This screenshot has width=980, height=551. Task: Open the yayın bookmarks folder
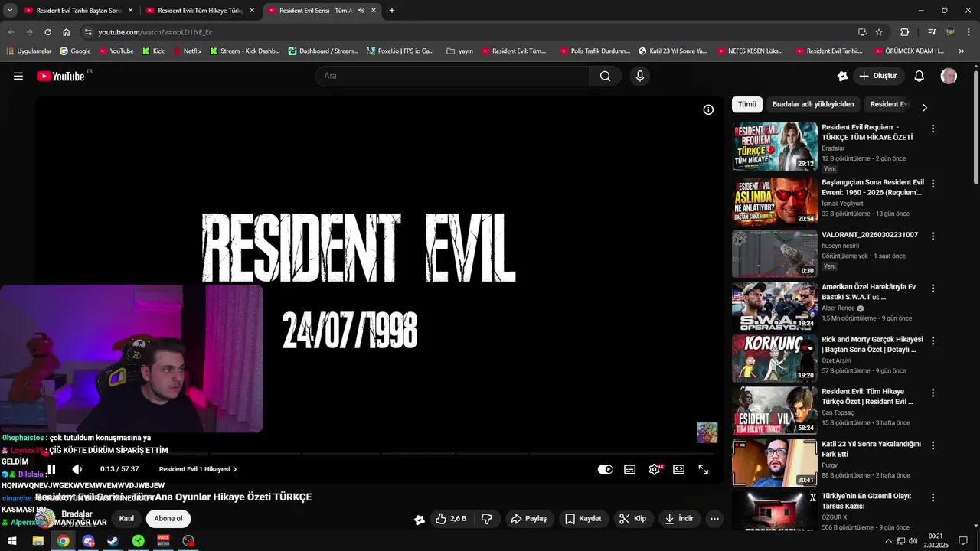pos(459,51)
